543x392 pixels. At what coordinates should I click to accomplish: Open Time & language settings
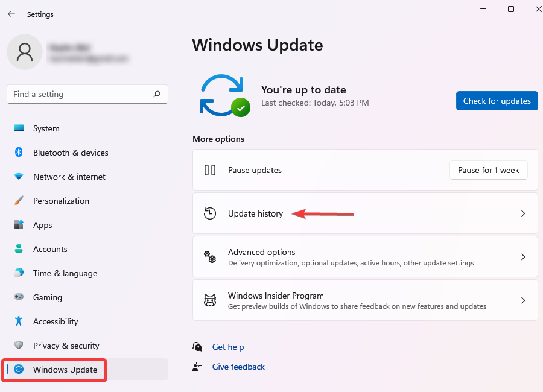[x=87, y=273]
